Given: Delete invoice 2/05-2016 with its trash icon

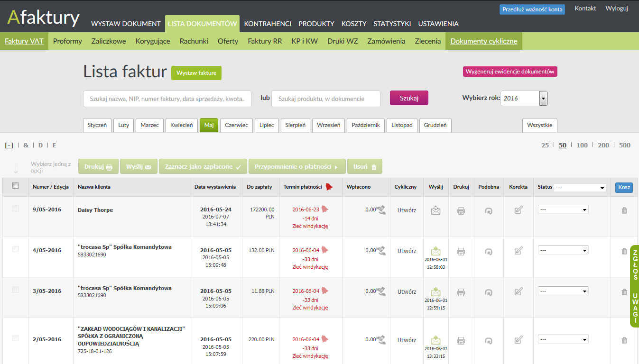Looking at the screenshot, I should pos(624,339).
